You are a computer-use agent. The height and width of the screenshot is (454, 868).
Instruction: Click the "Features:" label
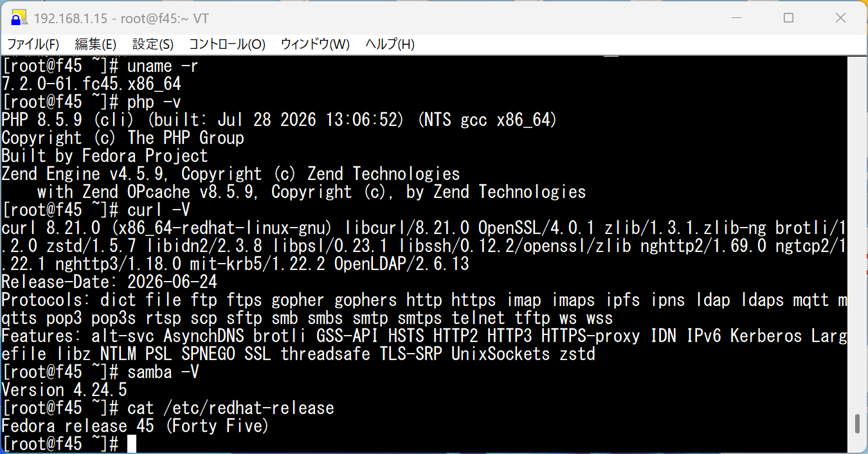[x=42, y=336]
